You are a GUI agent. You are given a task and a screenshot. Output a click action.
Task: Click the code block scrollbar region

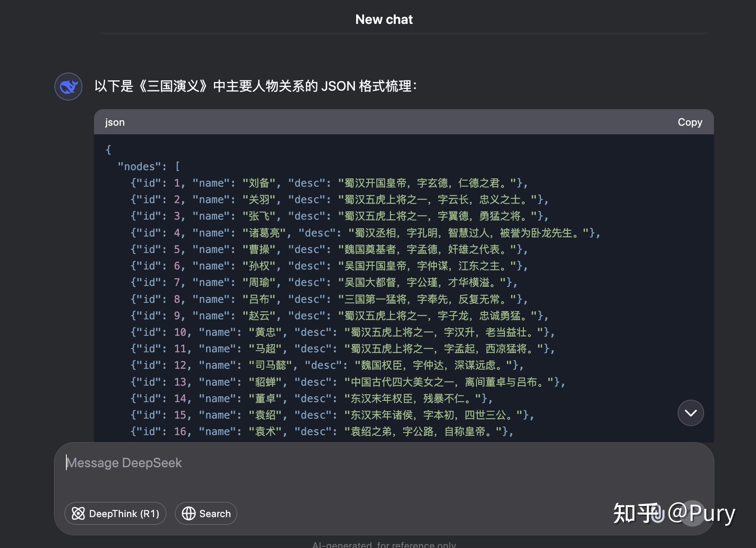point(709,288)
